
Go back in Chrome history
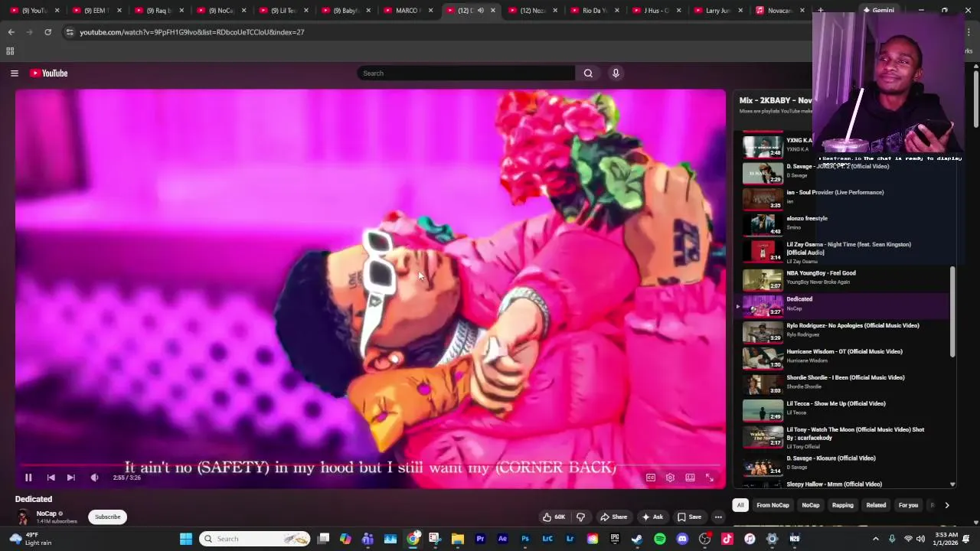[11, 32]
